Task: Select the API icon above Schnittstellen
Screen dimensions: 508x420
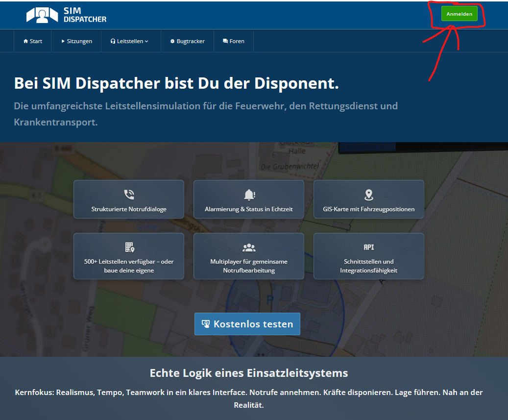Action: point(369,247)
